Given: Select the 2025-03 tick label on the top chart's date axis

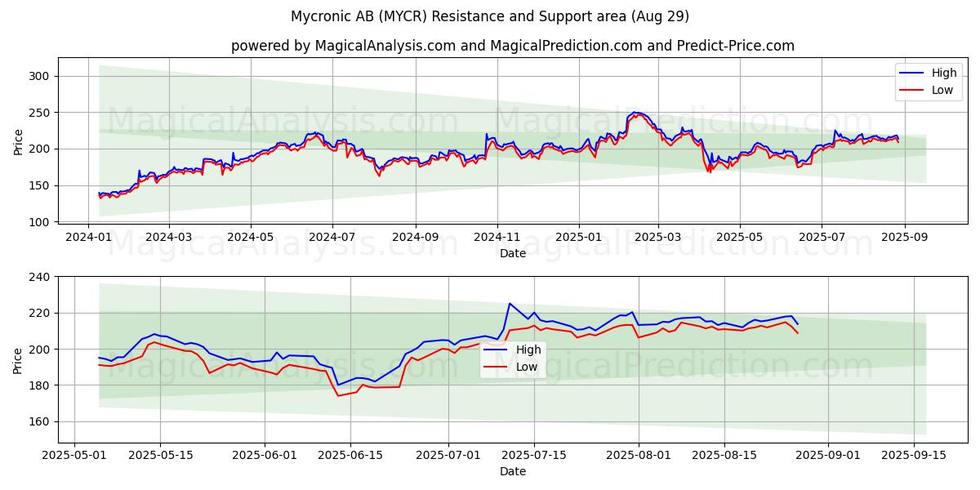Looking at the screenshot, I should [x=657, y=238].
